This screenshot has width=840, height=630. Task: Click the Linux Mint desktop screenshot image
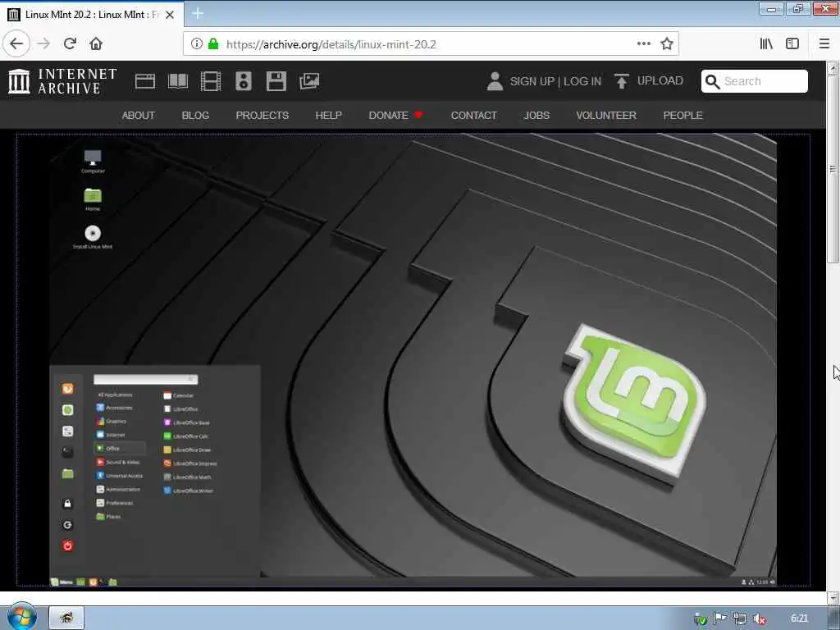coord(413,360)
